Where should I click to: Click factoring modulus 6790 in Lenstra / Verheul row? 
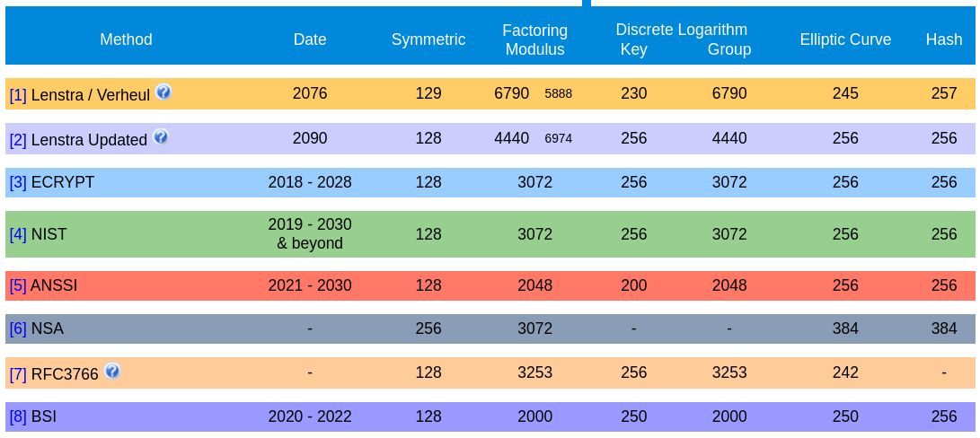(x=512, y=93)
